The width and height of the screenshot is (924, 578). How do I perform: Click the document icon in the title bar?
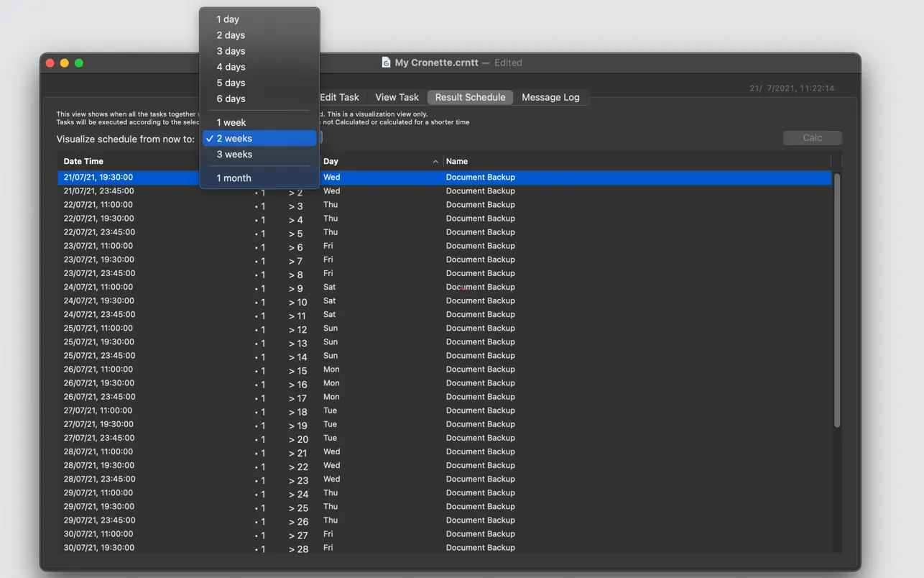386,63
